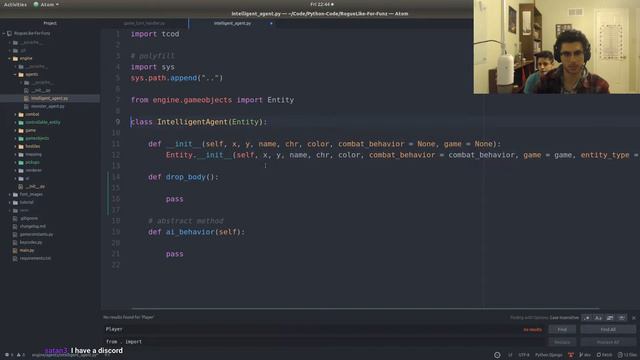Click the green pickups folder icon
Screen dimensions: 640x360
[21, 162]
